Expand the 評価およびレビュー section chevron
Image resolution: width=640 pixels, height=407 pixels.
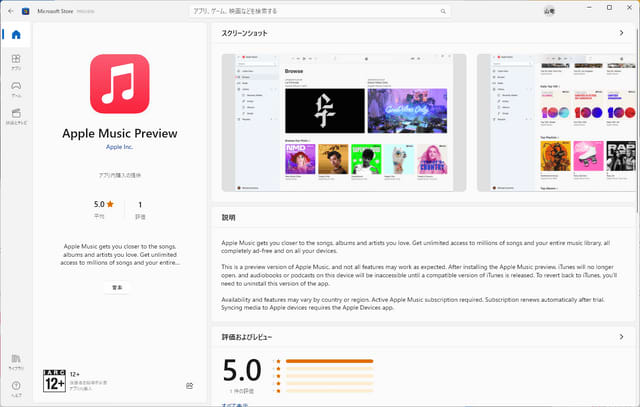click(x=621, y=337)
